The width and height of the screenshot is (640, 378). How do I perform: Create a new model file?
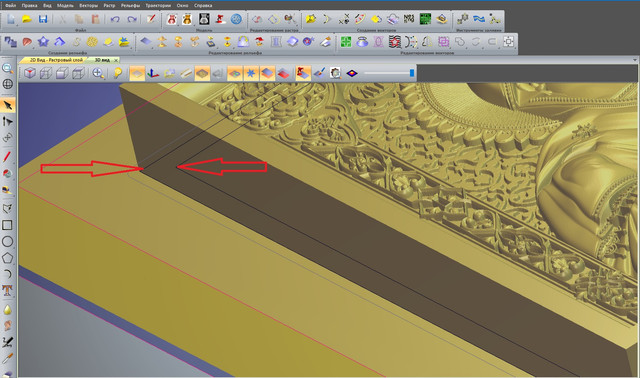coord(11,19)
